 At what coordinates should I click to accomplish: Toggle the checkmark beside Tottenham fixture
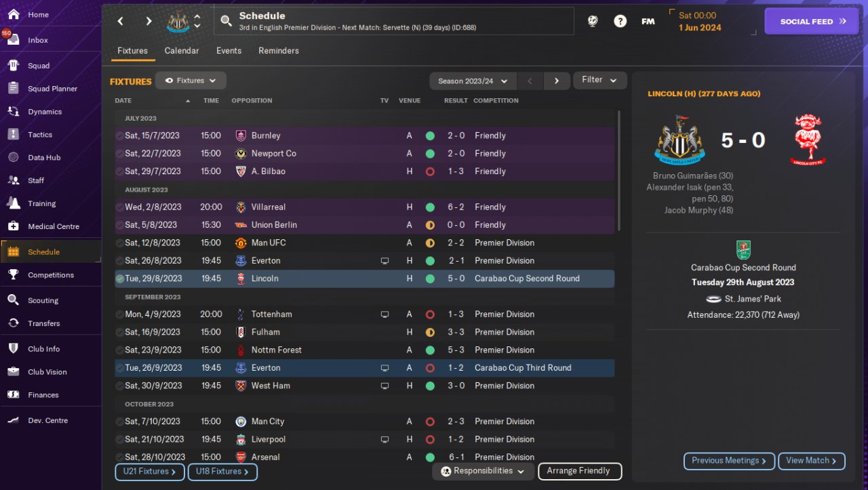click(120, 314)
